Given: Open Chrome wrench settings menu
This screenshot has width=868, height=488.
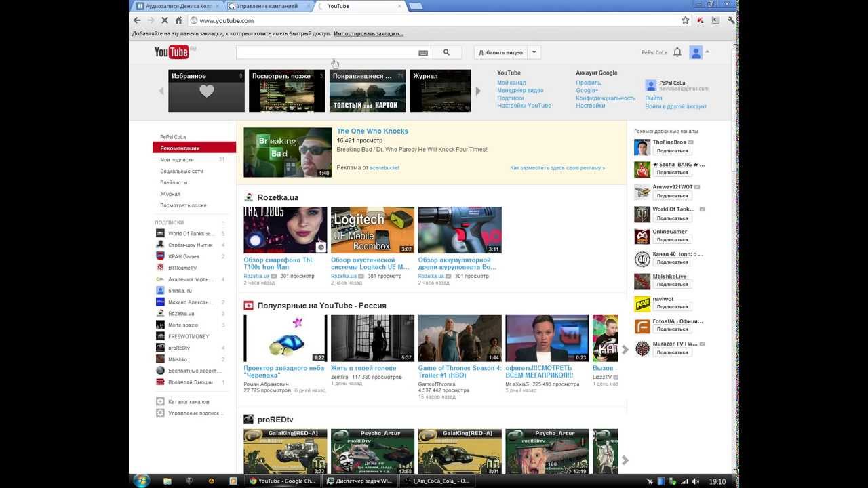Looking at the screenshot, I should 730,20.
